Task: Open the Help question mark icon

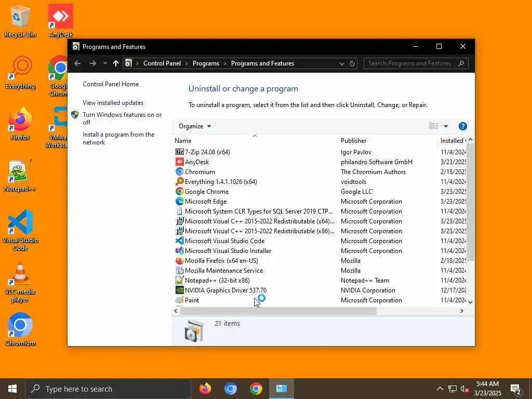Action: click(x=462, y=126)
